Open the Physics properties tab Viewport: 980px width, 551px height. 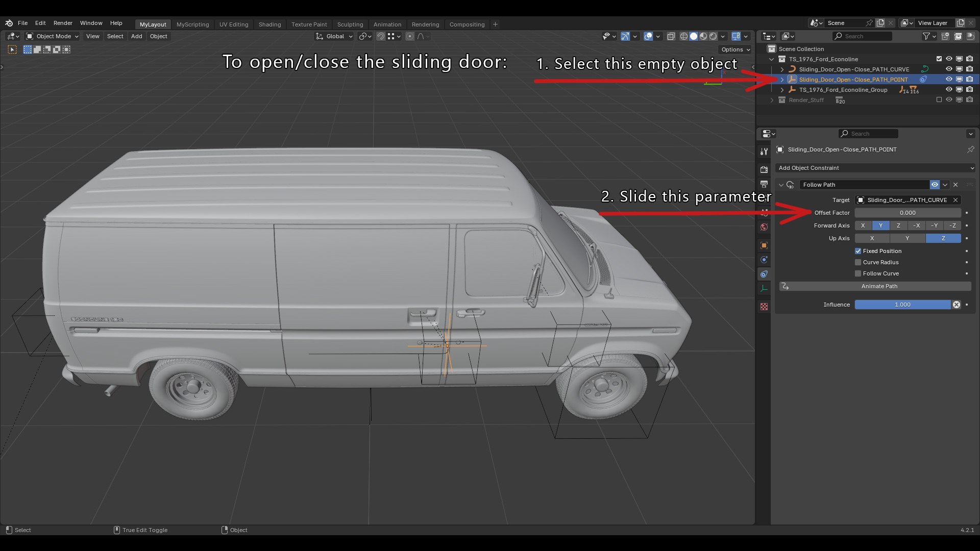point(764,260)
